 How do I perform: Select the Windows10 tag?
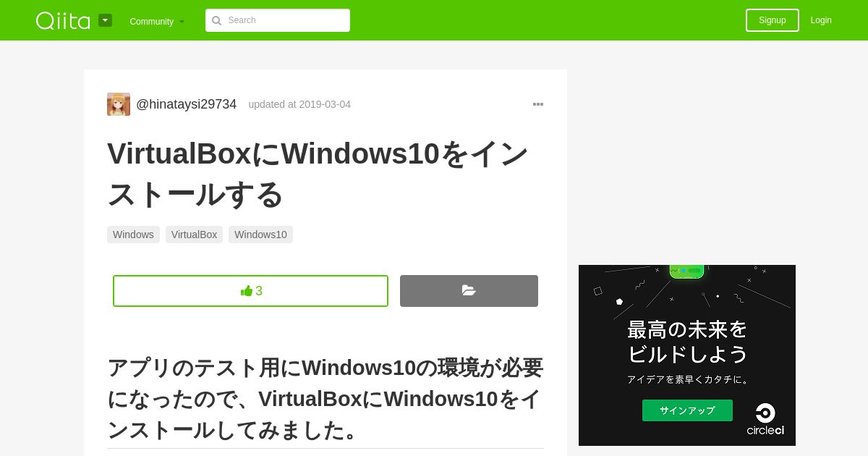[x=260, y=235]
